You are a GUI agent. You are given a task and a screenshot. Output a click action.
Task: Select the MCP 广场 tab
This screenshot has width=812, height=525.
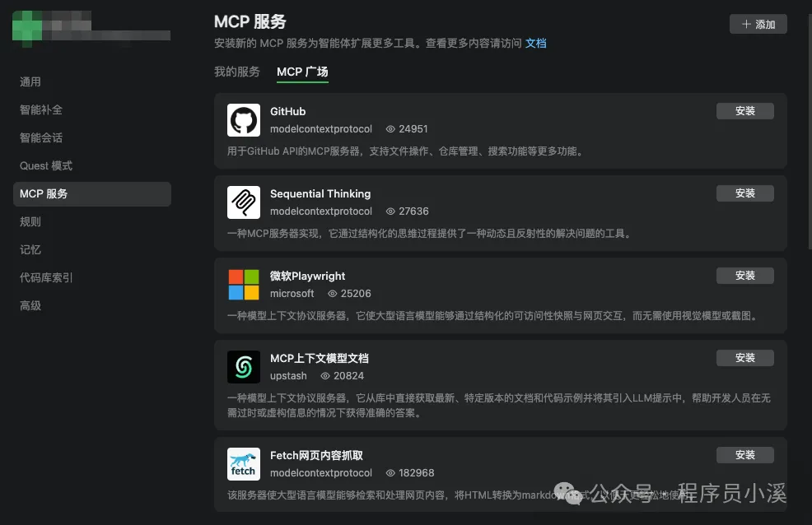[x=302, y=72]
